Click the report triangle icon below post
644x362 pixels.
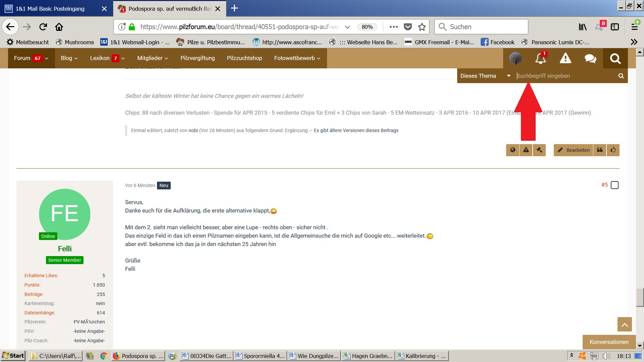(526, 150)
